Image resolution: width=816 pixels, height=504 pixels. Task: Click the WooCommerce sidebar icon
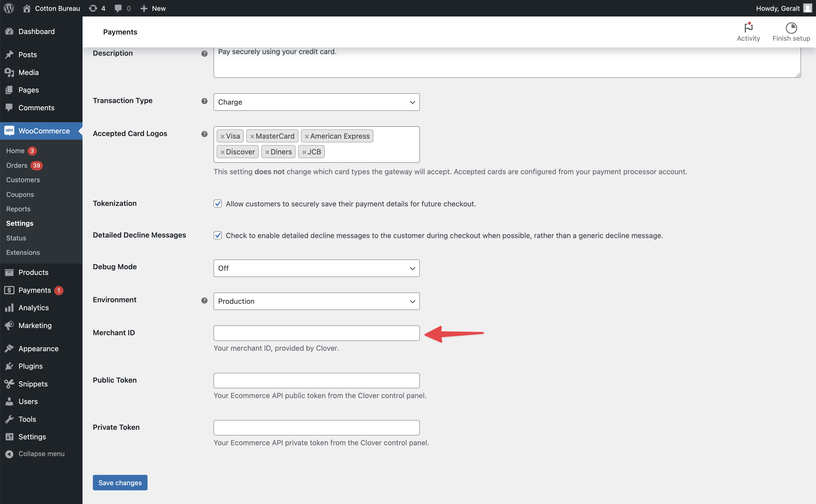point(9,131)
